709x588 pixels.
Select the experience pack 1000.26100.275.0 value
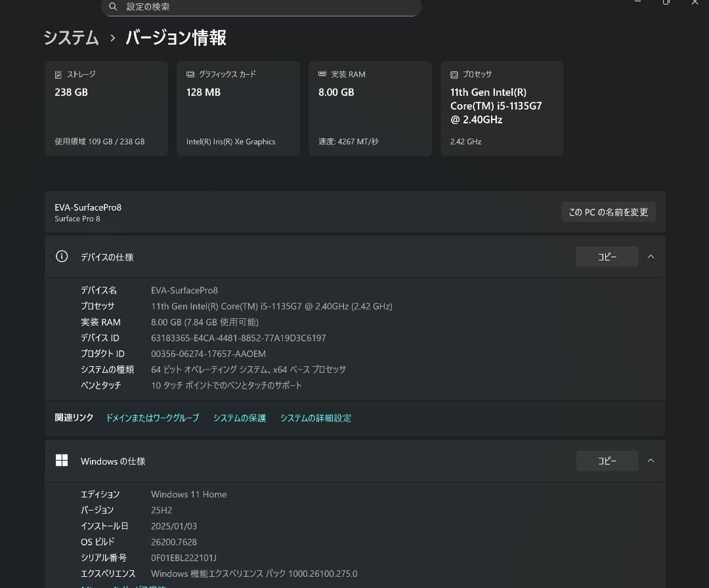tap(254, 574)
